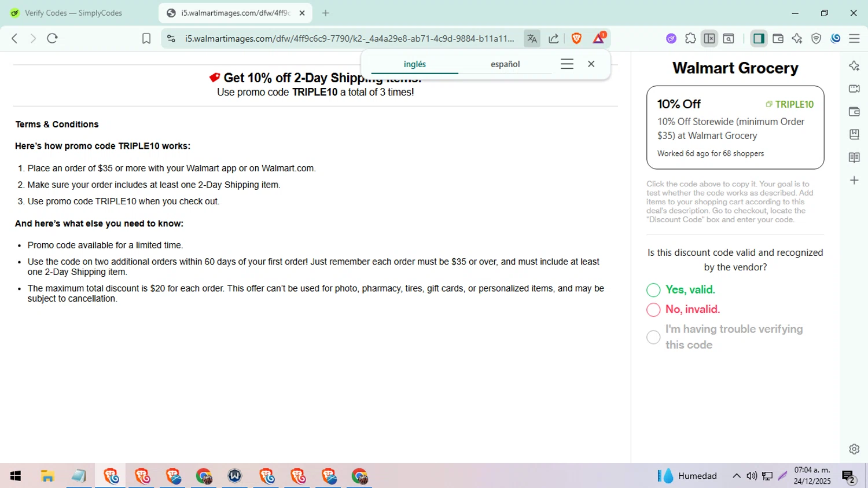
Task: Go forward to the next page
Action: click(x=33, y=38)
